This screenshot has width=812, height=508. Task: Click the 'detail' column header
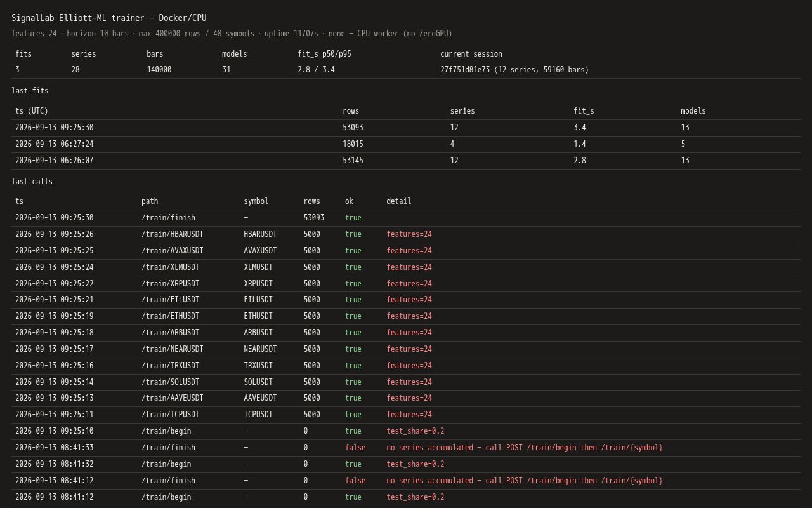(x=399, y=201)
